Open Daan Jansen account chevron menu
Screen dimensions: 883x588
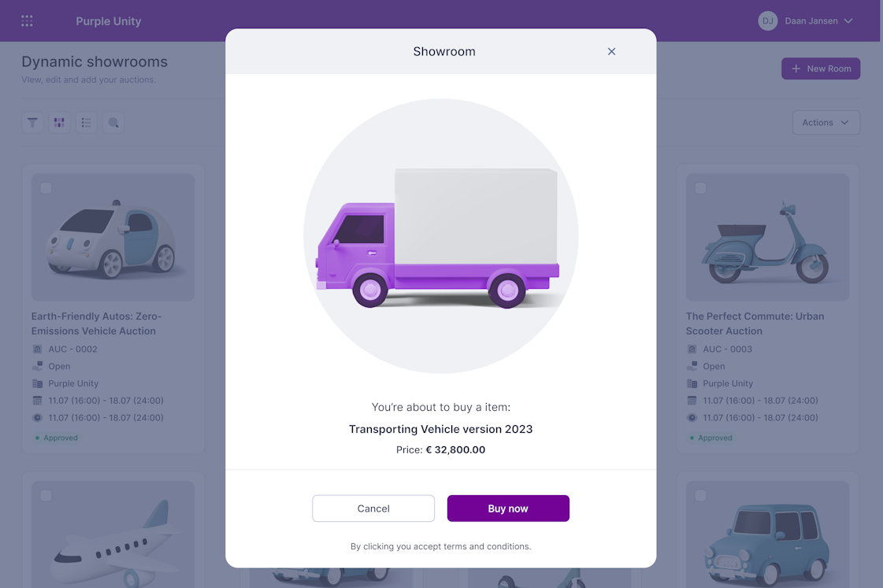click(x=848, y=20)
